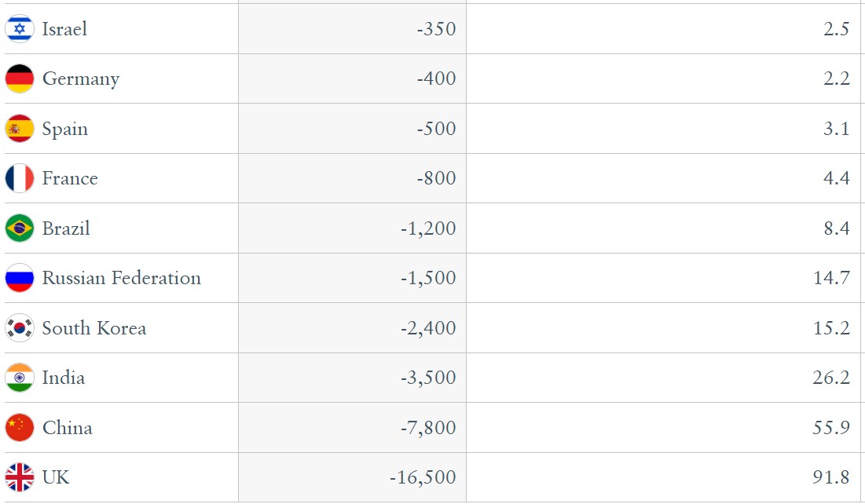The height and width of the screenshot is (504, 865).
Task: Click the France flag icon
Action: tap(20, 178)
